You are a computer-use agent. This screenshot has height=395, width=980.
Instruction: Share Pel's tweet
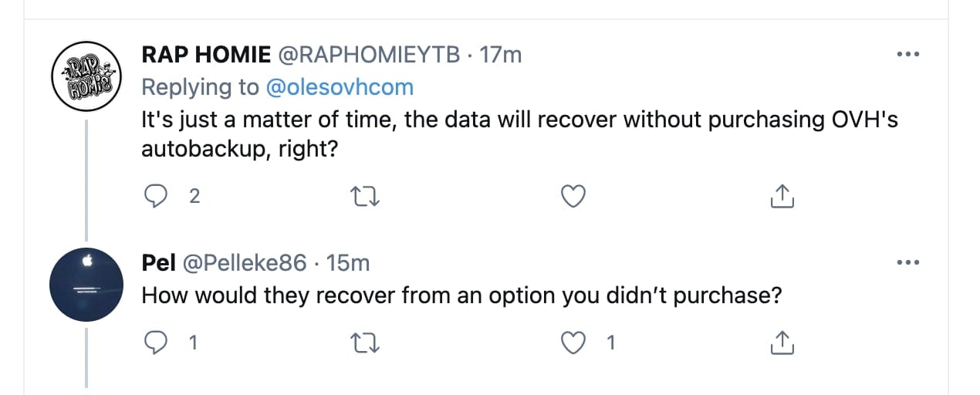pos(782,343)
